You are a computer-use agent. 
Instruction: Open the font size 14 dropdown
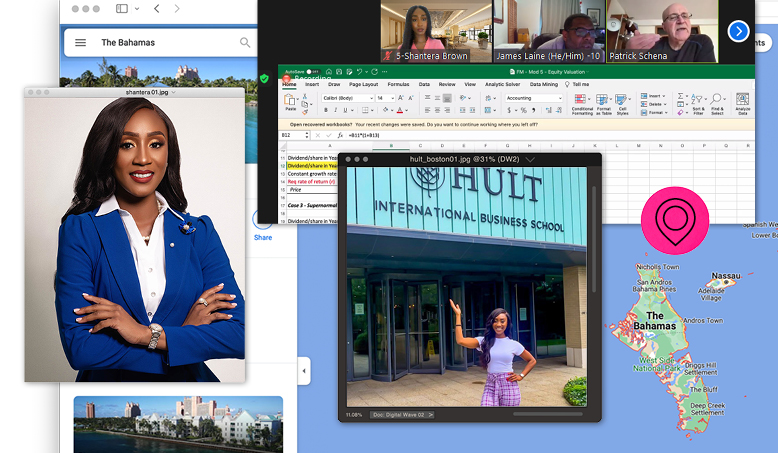coord(385,98)
